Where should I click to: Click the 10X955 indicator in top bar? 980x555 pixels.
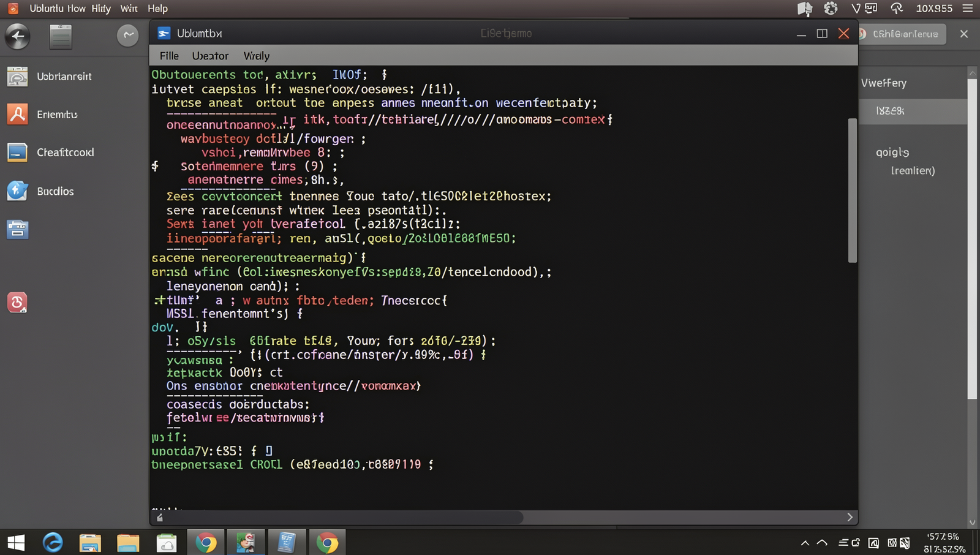click(x=934, y=9)
